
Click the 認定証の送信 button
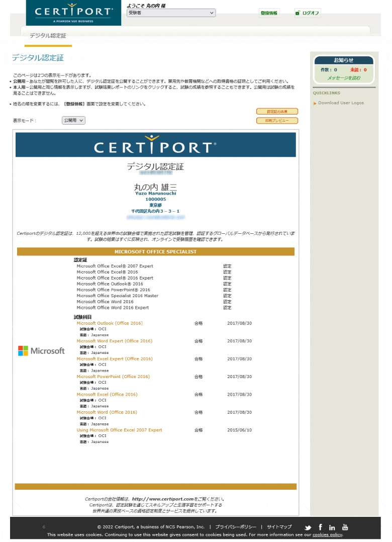[277, 111]
